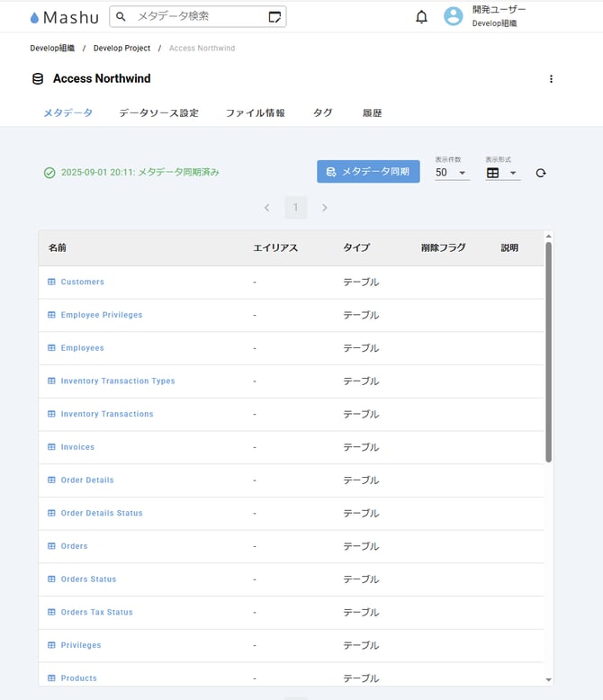Navigate to Develop Project breadcrumb
The width and height of the screenshot is (603, 700).
(121, 48)
